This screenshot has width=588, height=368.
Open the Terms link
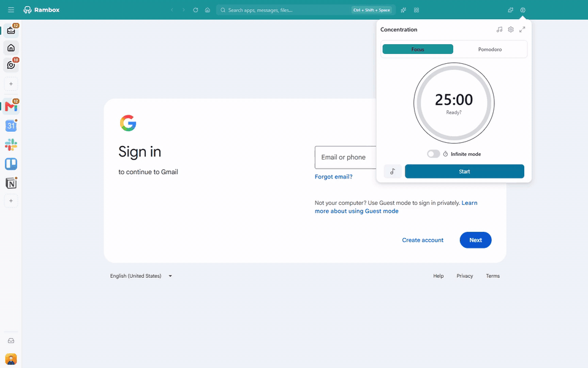492,276
